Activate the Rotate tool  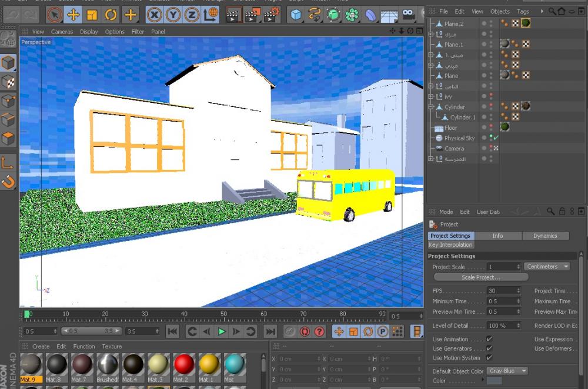coord(111,15)
